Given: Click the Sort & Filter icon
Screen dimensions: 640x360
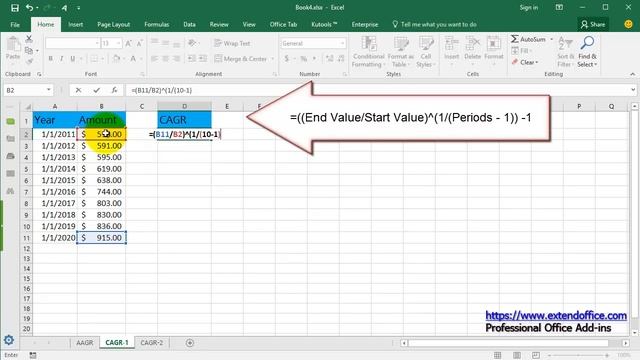Looking at the screenshot, I should 565,43.
